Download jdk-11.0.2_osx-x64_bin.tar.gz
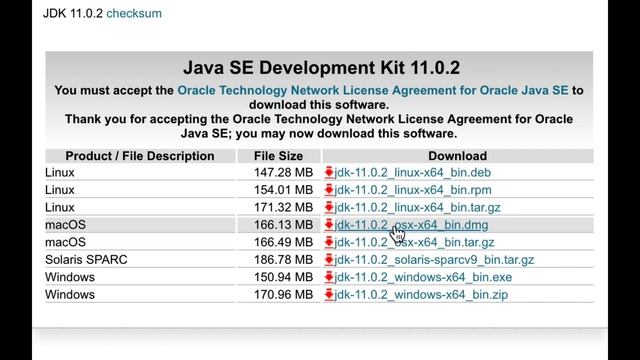This screenshot has width=640, height=360. point(414,242)
